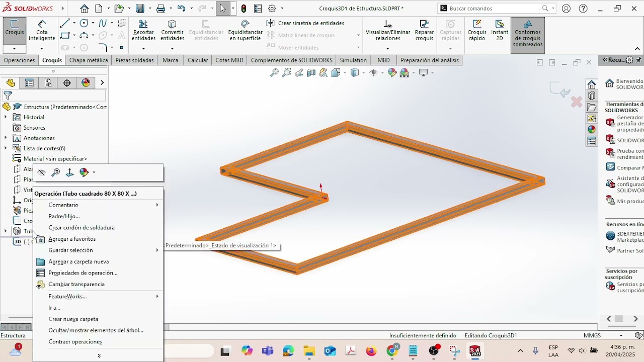Click the Home icon in the title toolbar

click(84, 9)
